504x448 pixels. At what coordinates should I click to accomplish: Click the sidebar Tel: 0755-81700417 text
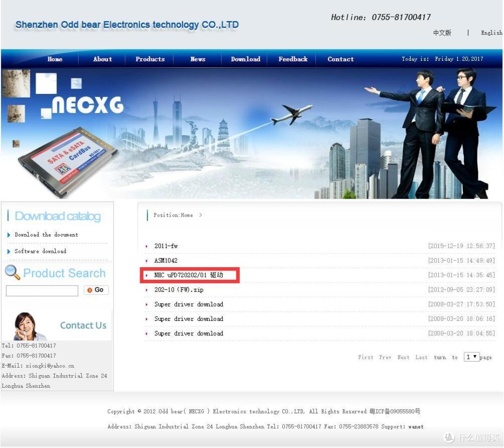click(x=29, y=346)
